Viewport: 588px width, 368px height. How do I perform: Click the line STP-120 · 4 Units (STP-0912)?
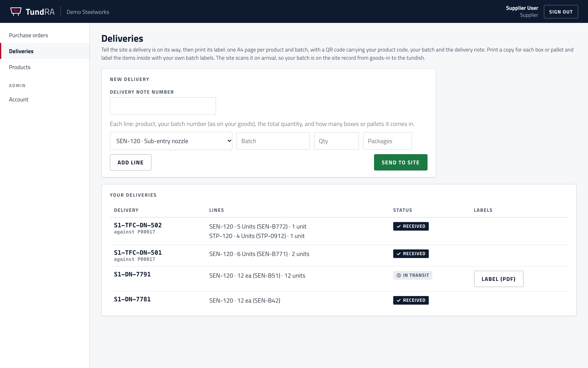point(257,236)
